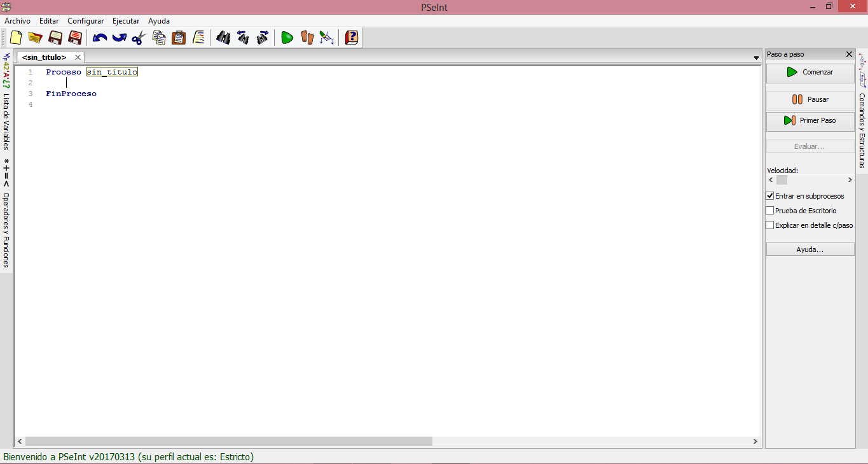Open the Archivo menu
This screenshot has height=464, width=868.
(x=17, y=21)
